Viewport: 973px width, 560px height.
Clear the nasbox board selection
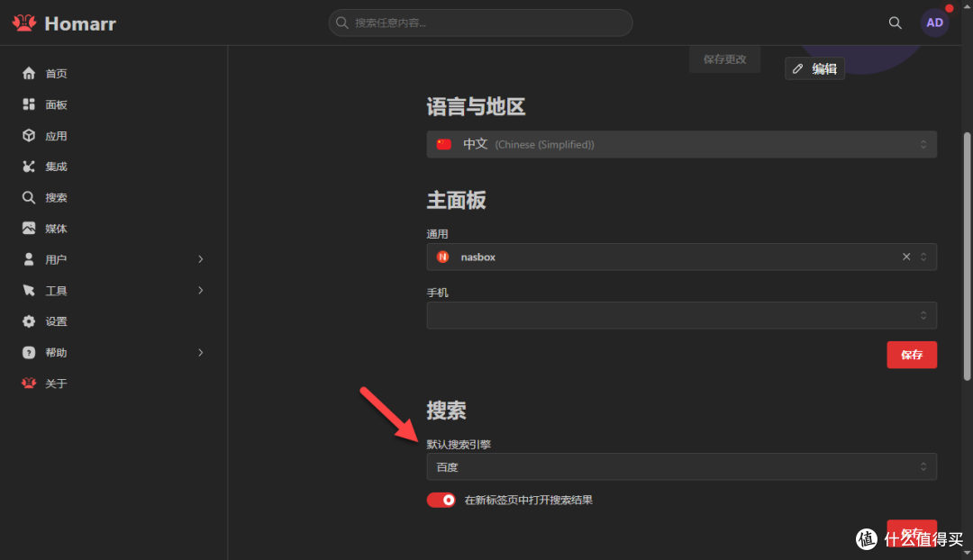click(x=906, y=257)
